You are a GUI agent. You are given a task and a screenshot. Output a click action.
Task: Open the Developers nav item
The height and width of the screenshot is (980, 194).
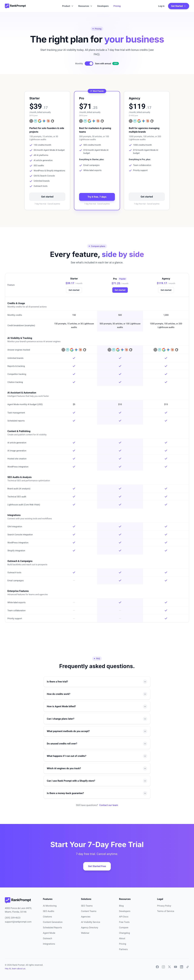pos(103,6)
